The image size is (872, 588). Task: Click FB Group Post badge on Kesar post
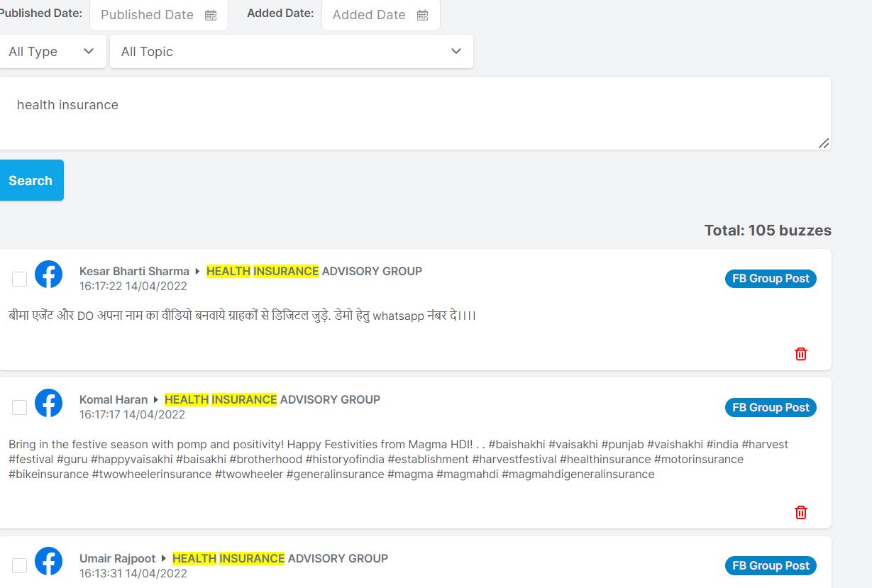point(771,279)
